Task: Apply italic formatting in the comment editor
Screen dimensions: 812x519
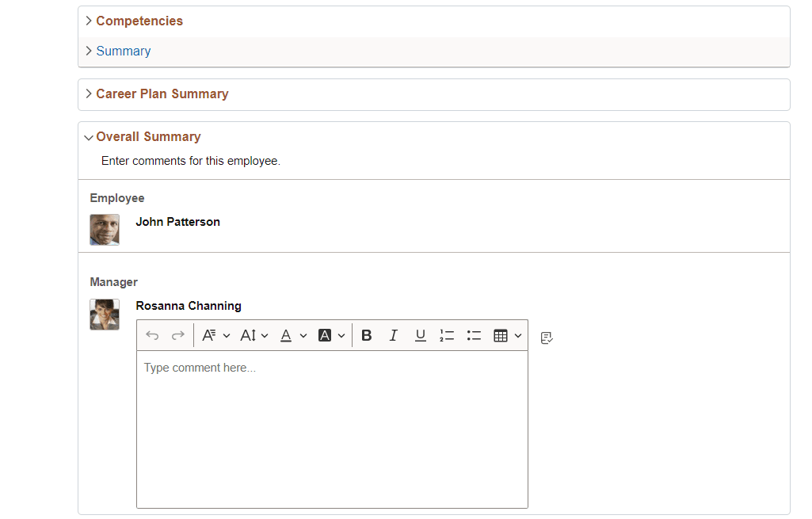Action: point(393,335)
